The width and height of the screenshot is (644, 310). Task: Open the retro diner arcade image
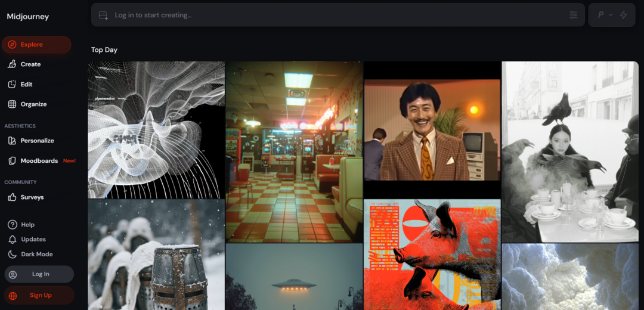point(294,152)
